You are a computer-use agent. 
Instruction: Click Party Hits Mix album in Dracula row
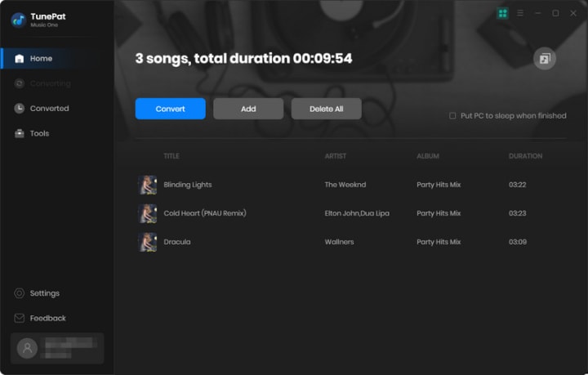(439, 242)
